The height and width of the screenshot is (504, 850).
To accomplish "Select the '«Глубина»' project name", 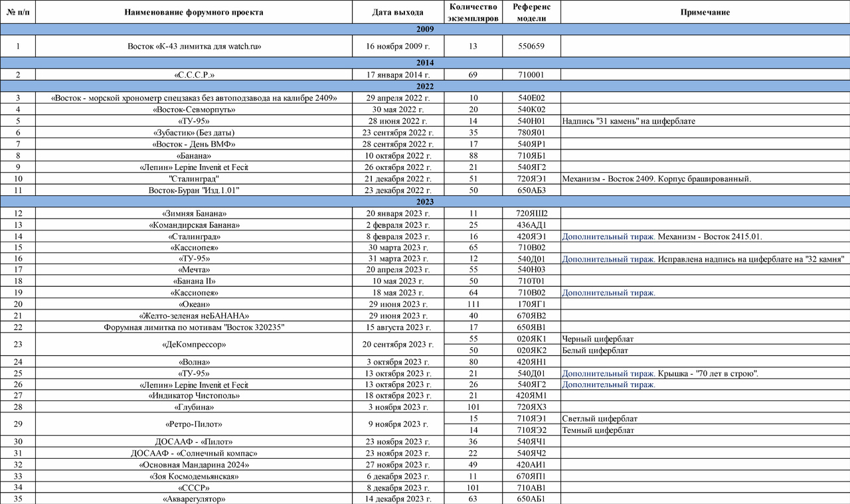I will click(194, 407).
